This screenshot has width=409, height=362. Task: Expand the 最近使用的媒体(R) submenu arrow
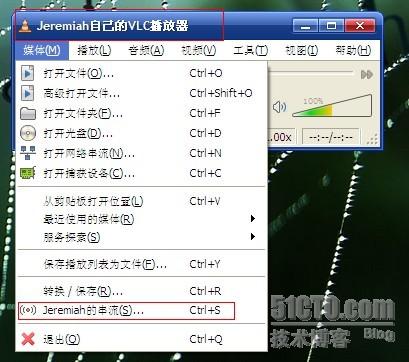[x=253, y=219]
